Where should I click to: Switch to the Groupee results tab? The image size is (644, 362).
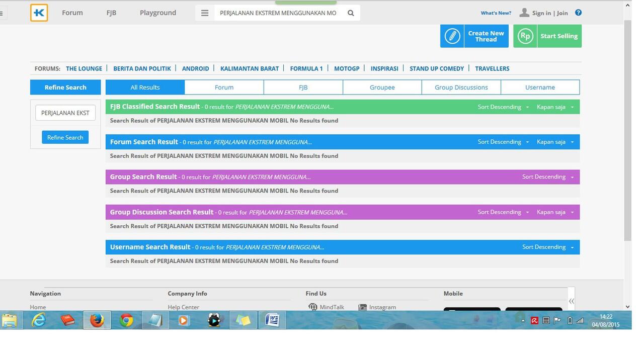point(382,87)
